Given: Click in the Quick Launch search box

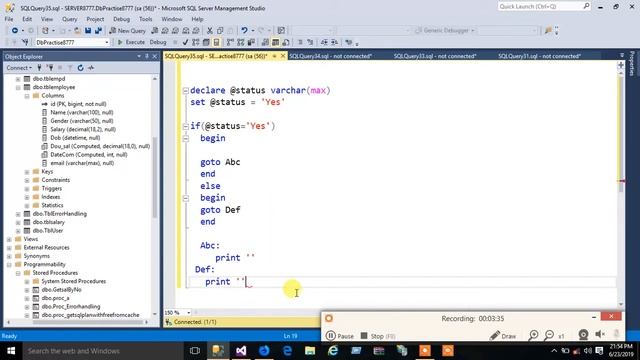Looking at the screenshot, I should (x=541, y=6).
